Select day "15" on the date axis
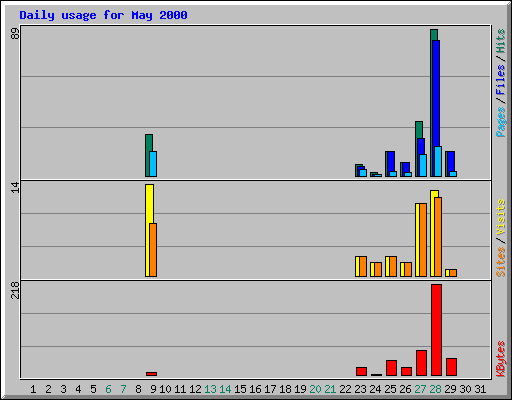 click(240, 389)
